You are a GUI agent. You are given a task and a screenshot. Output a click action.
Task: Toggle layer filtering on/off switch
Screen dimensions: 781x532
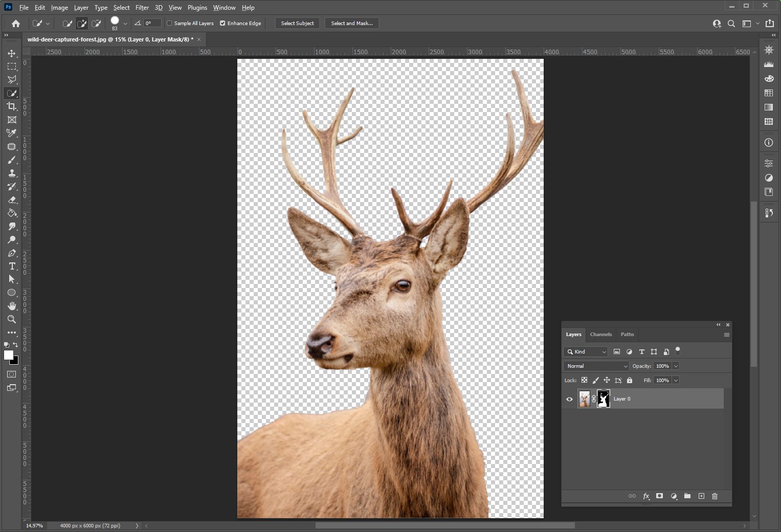(x=678, y=351)
